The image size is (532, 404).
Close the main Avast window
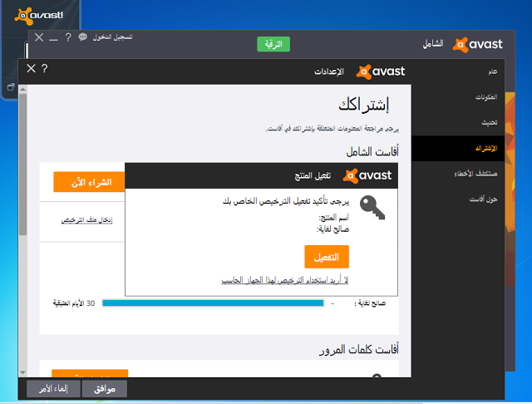point(39,37)
